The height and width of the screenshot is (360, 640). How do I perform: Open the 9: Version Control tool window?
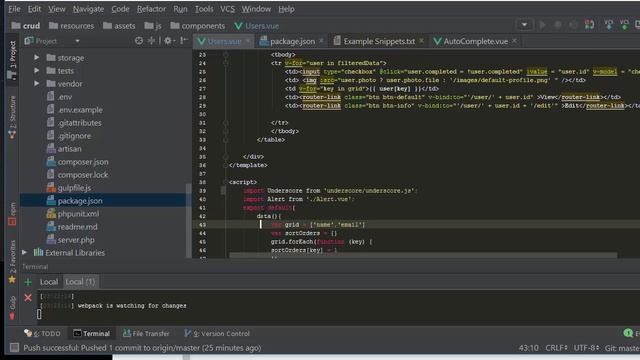217,333
